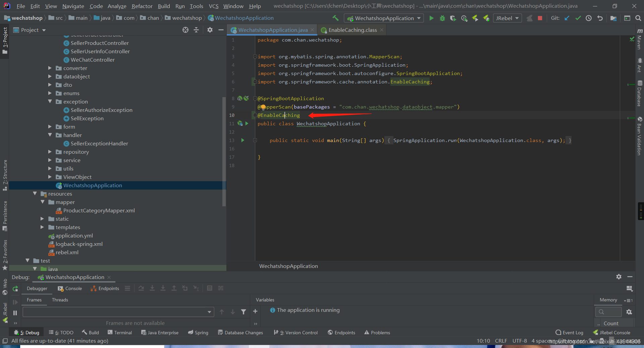
Task: Click the Step Over debugger icon
Action: click(141, 288)
